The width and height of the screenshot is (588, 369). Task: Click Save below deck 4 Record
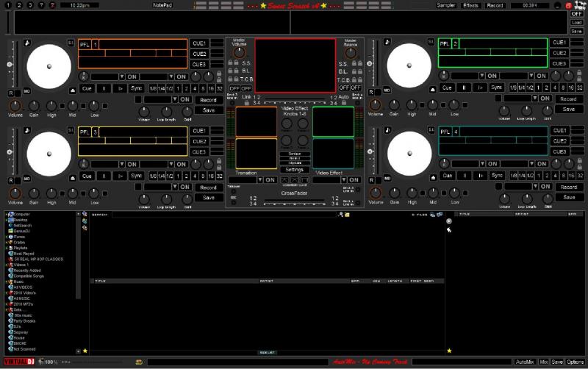coord(569,197)
